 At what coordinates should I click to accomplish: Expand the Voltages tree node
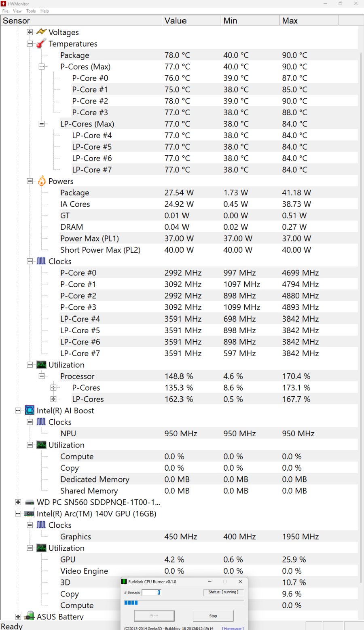(x=30, y=32)
